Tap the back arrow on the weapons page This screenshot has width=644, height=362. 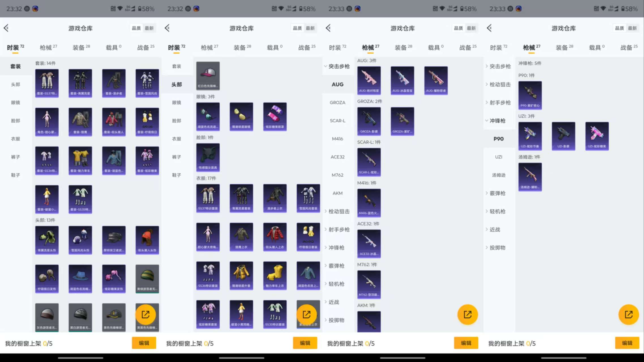tap(489, 28)
